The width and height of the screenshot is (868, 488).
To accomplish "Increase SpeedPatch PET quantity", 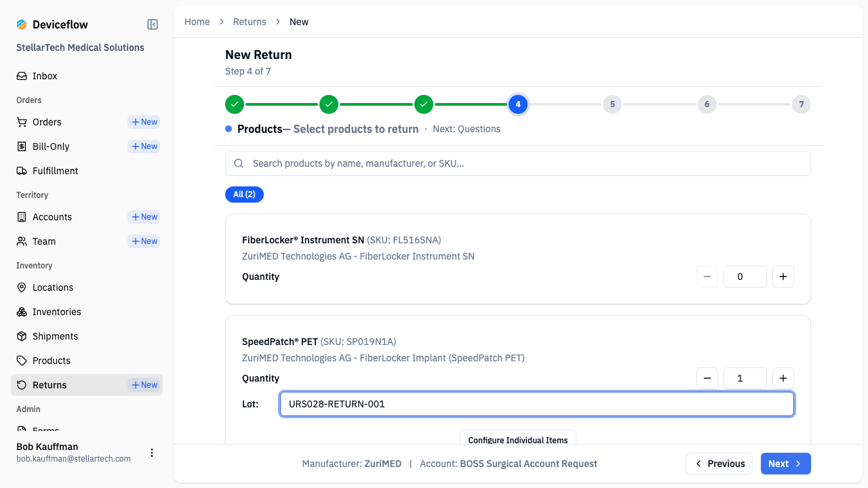I will [x=783, y=378].
